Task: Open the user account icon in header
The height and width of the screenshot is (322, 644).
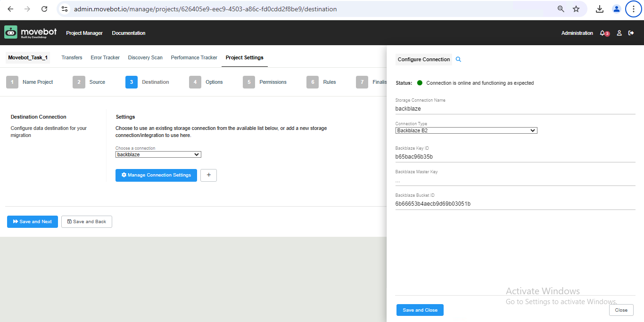Action: click(619, 33)
